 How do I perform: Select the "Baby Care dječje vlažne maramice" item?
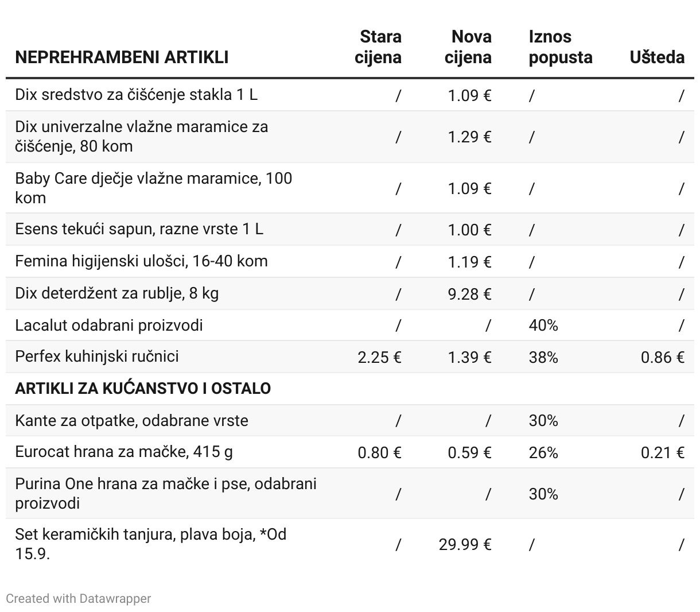tap(153, 188)
